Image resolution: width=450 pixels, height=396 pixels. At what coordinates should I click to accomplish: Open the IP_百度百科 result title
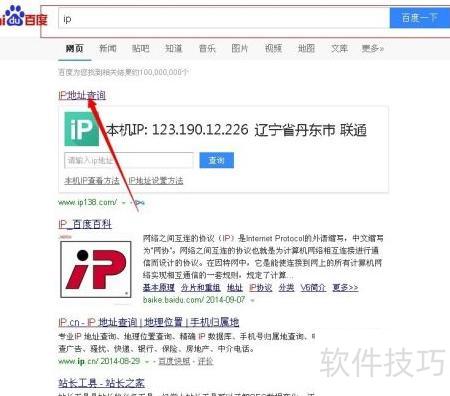pyautogui.click(x=85, y=224)
